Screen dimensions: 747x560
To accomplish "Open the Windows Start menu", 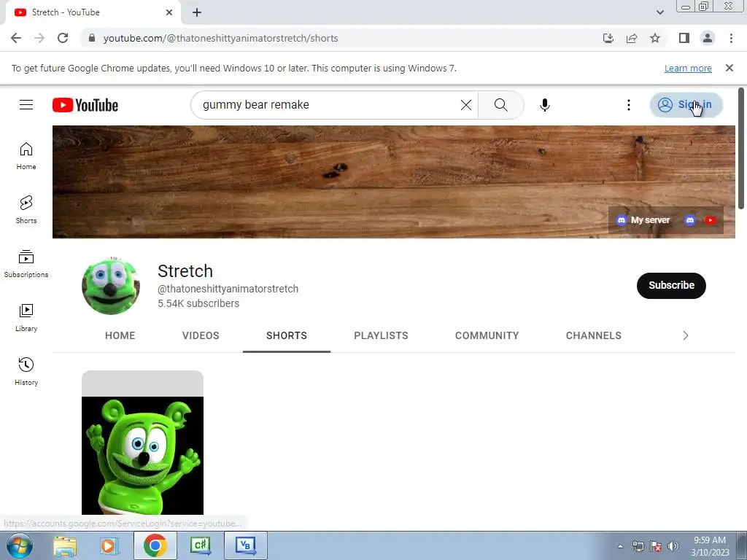I will coord(20,545).
